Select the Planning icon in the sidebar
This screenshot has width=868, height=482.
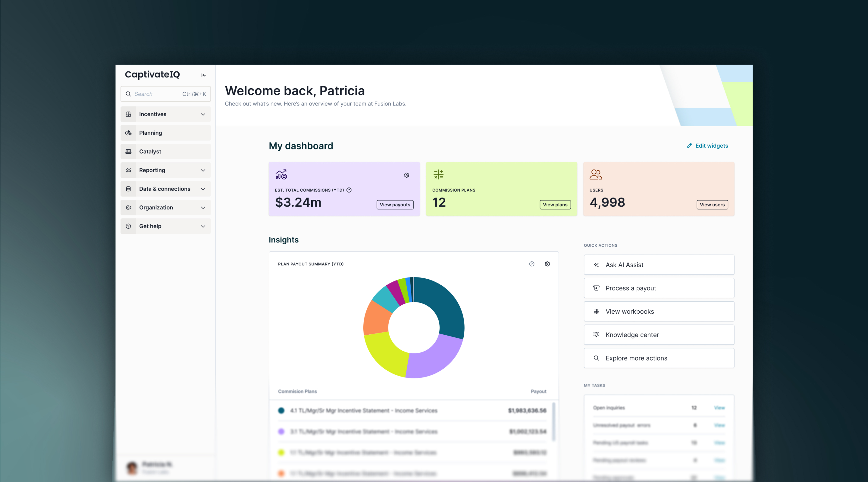128,132
